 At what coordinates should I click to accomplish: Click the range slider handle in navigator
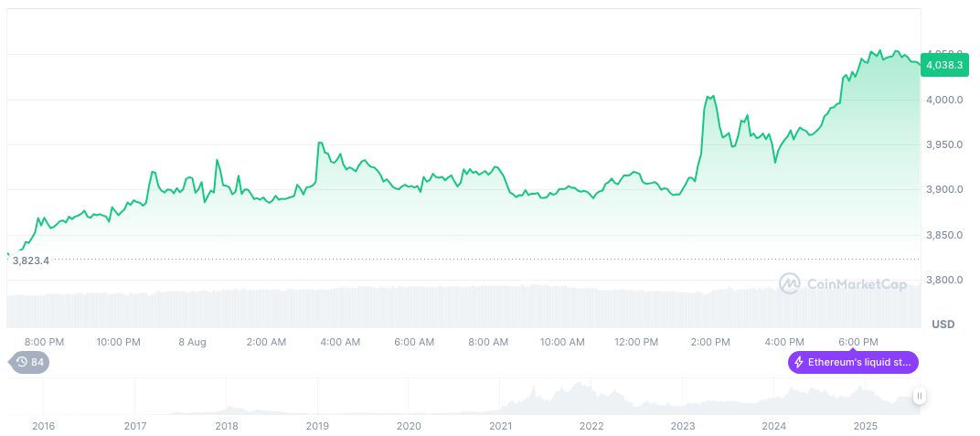(919, 396)
